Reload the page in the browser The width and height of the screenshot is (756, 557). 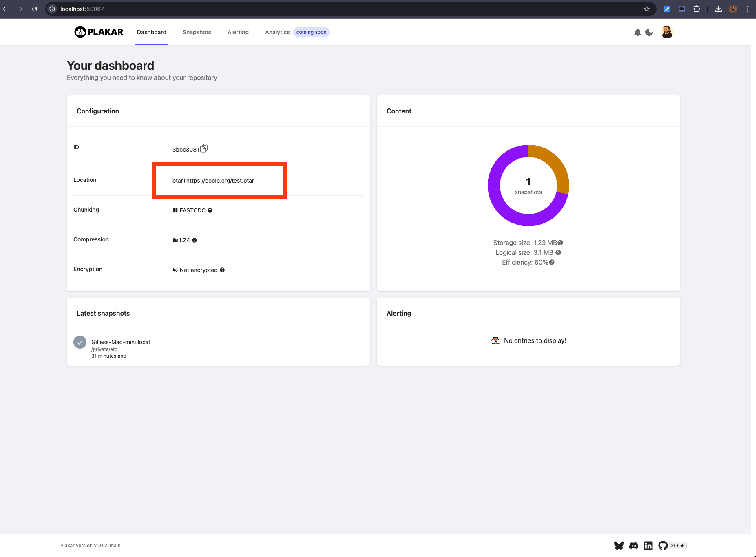tap(35, 9)
